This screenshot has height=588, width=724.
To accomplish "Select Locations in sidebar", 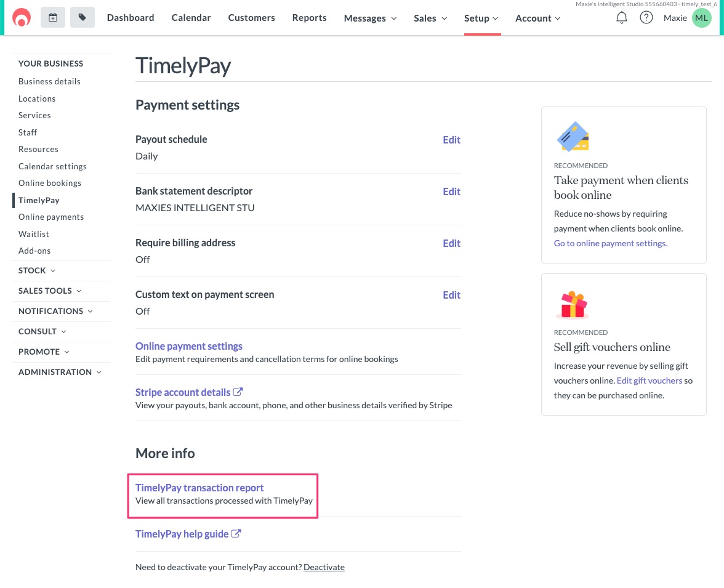I will (x=37, y=99).
